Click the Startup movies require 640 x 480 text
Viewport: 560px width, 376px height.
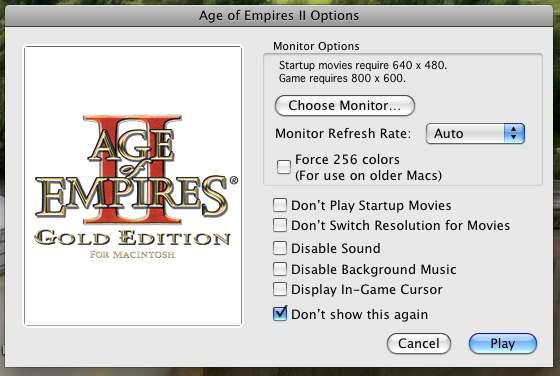click(362, 65)
